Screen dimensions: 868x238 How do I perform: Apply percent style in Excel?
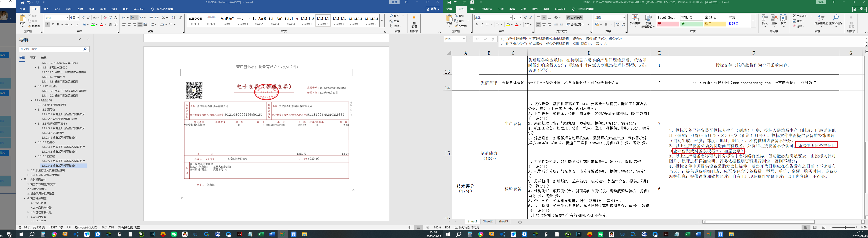606,25
